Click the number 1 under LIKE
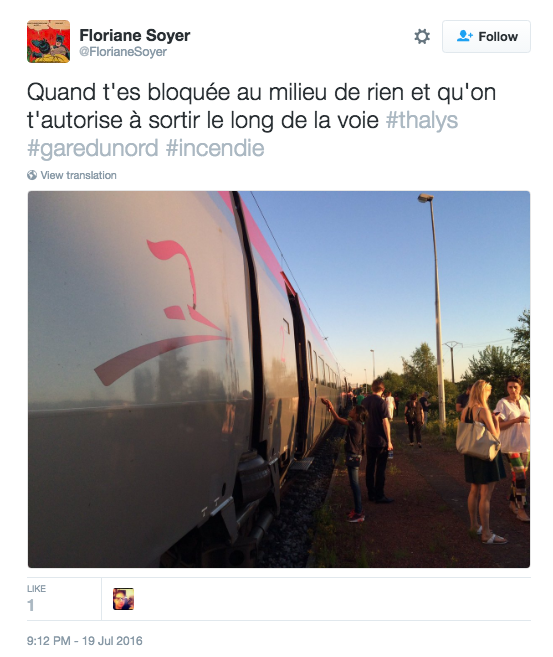This screenshot has width=553, height=657. tap(31, 605)
